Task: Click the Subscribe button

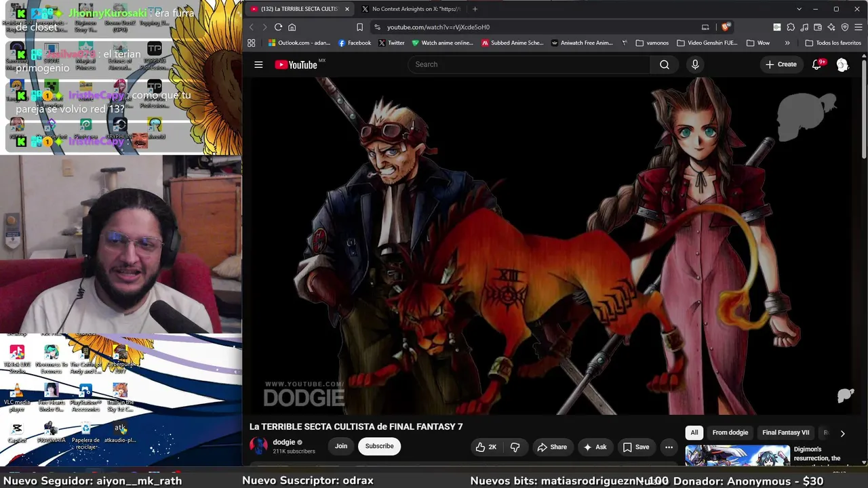Action: coord(380,446)
